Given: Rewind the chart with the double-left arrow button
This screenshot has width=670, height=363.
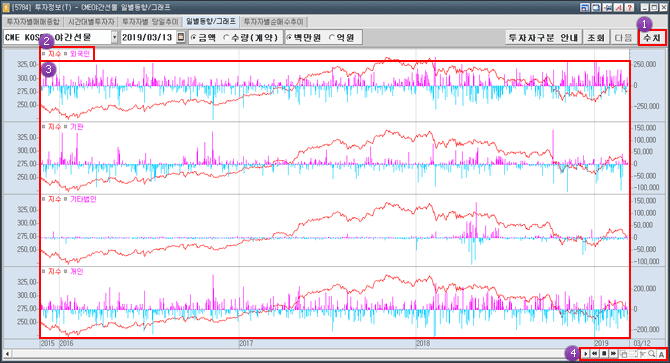Looking at the screenshot, I should [x=594, y=354].
